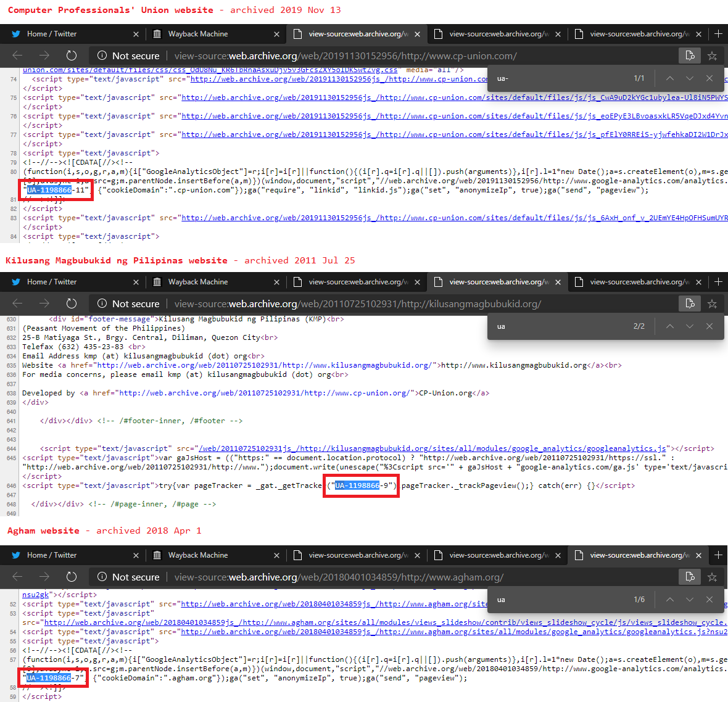Open reading icon in kilusangmagbubukid.org address bar
The width and height of the screenshot is (728, 702).
(x=690, y=304)
